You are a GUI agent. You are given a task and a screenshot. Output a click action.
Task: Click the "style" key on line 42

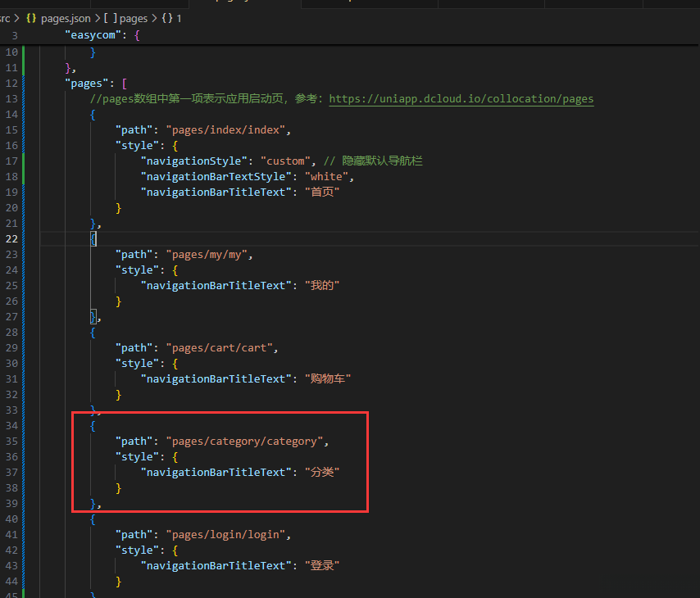[x=137, y=550]
